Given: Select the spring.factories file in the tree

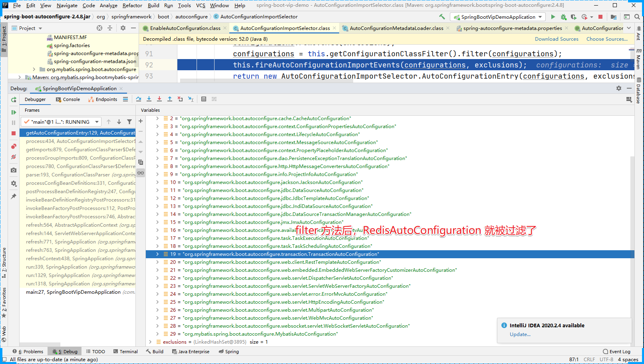Looking at the screenshot, I should click(x=72, y=45).
